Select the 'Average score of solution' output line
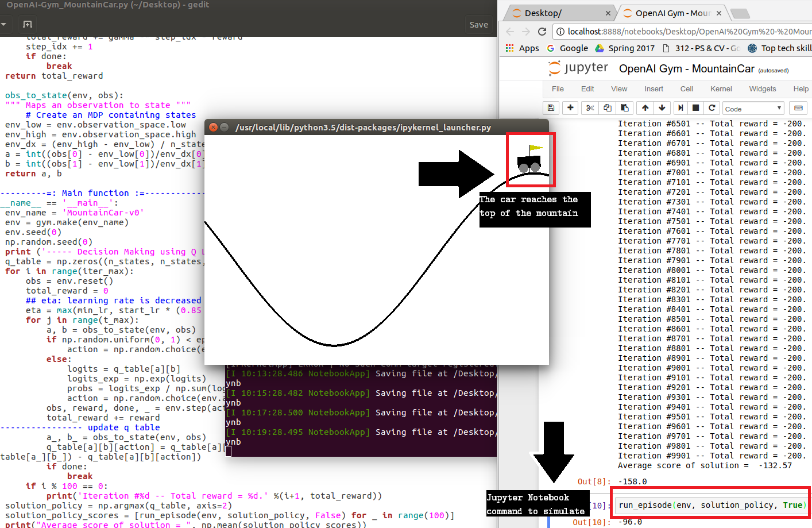 coord(705,466)
